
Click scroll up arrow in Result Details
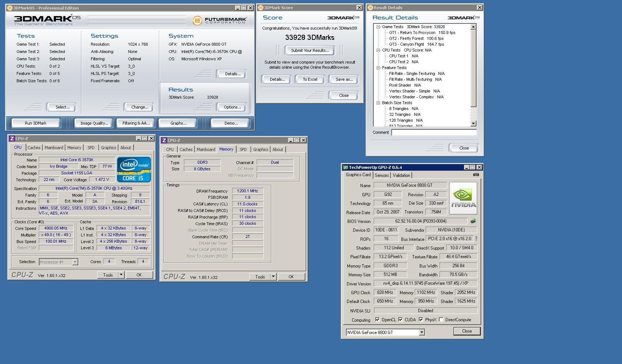[x=474, y=27]
